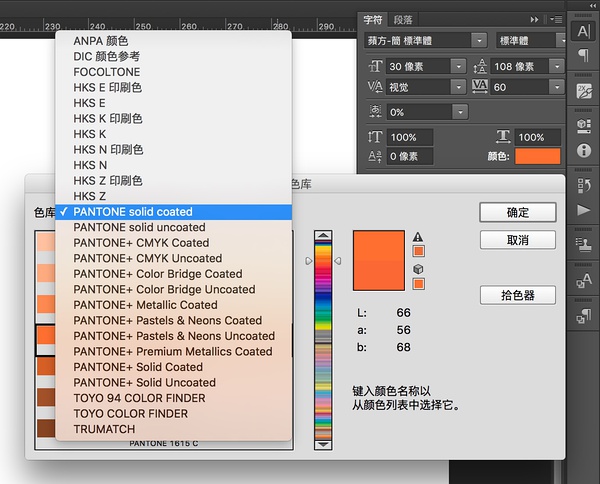Open the Character Styles icon in dock
Screen dimensions: 600x484
click(584, 280)
